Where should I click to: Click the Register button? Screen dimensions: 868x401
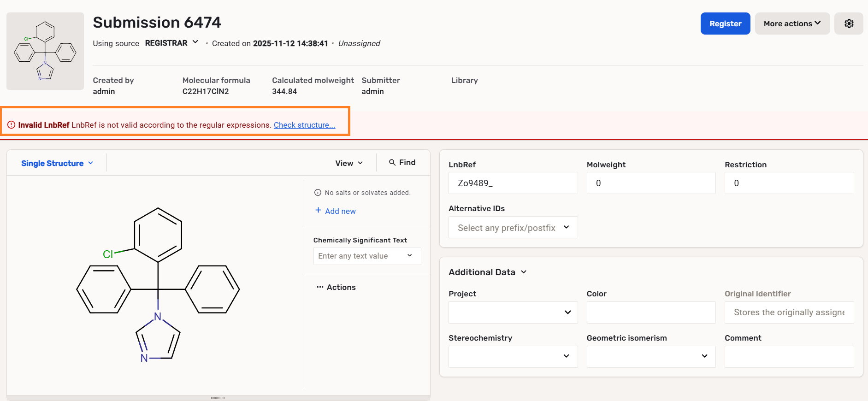[725, 24]
